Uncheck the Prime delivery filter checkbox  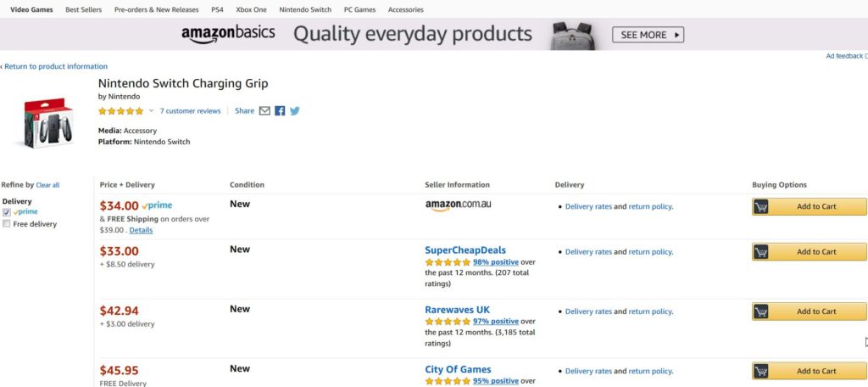click(7, 212)
